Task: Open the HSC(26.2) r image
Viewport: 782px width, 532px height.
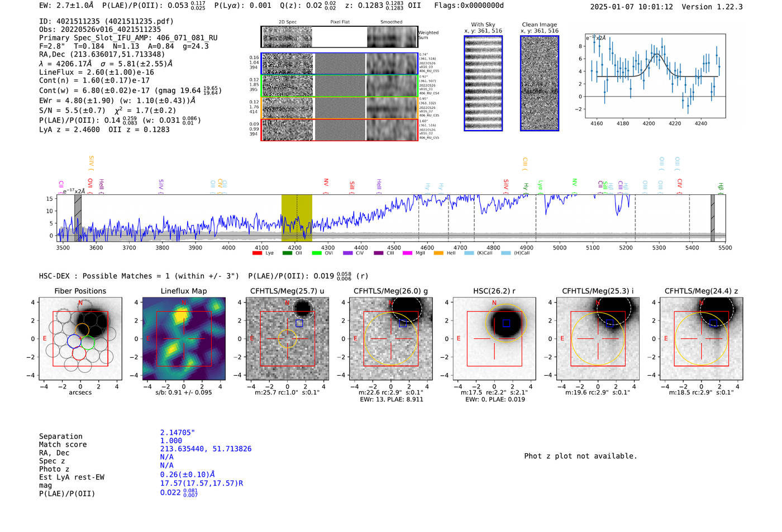Action: [494, 338]
